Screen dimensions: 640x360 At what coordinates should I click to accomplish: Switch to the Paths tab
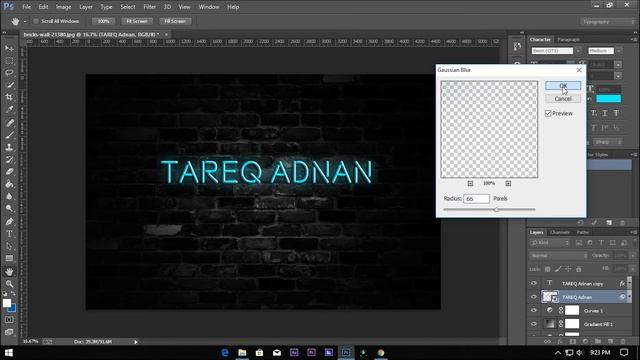click(582, 232)
